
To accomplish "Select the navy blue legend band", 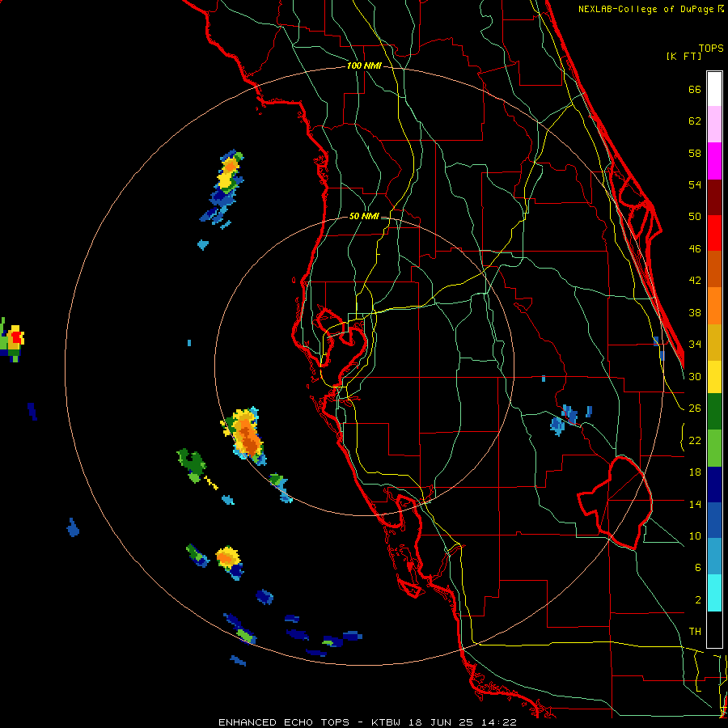I will coord(714,485).
